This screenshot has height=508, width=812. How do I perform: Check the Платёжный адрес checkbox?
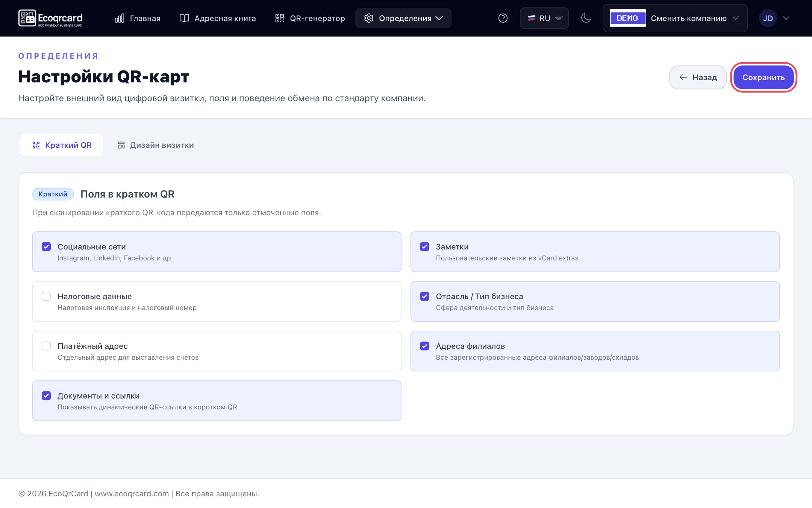(46, 346)
